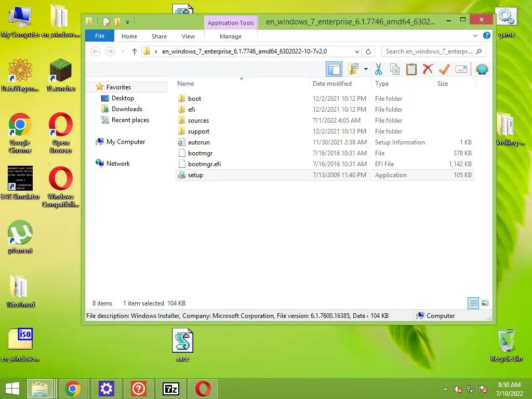532x399 pixels.
Task: Open Recent places in navigation pane
Action: click(x=130, y=120)
